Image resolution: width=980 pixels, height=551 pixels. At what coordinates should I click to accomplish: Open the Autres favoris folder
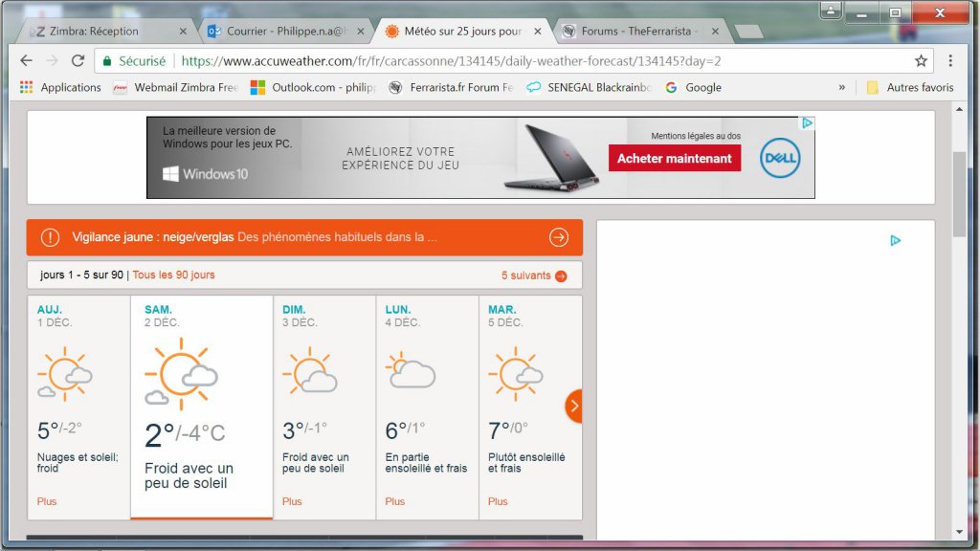(x=910, y=87)
